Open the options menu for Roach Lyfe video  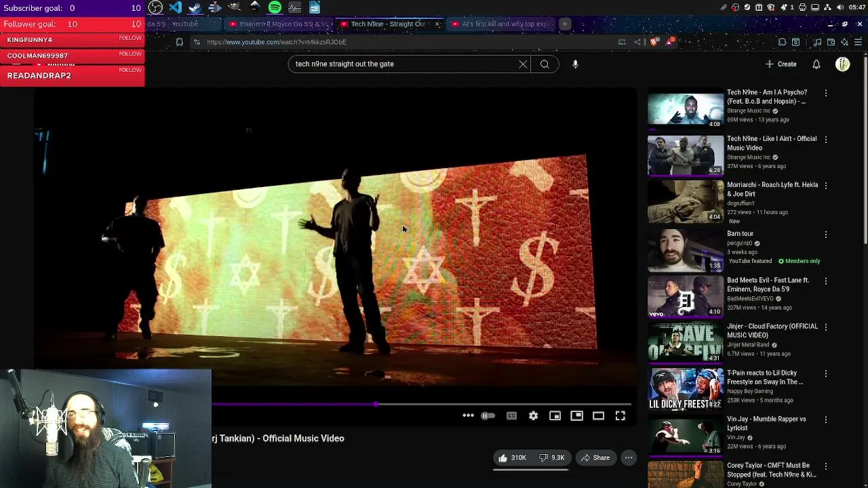pos(825,186)
